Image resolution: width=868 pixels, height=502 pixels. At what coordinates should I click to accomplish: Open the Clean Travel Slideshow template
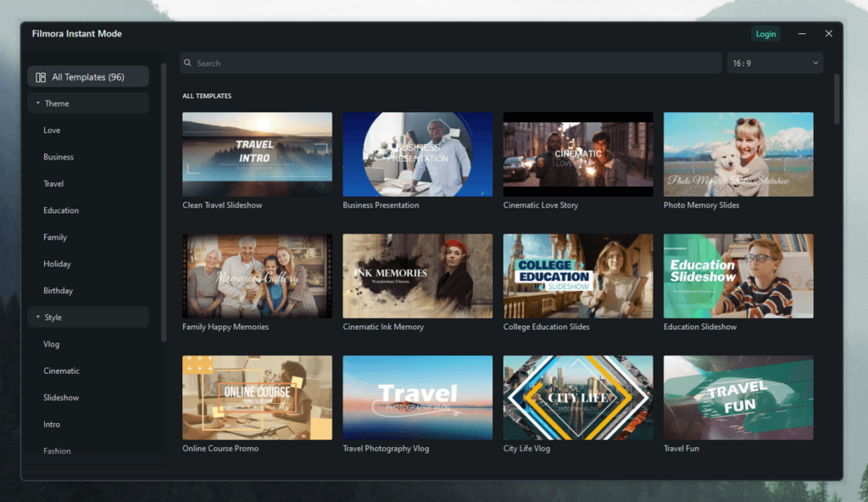pos(257,154)
